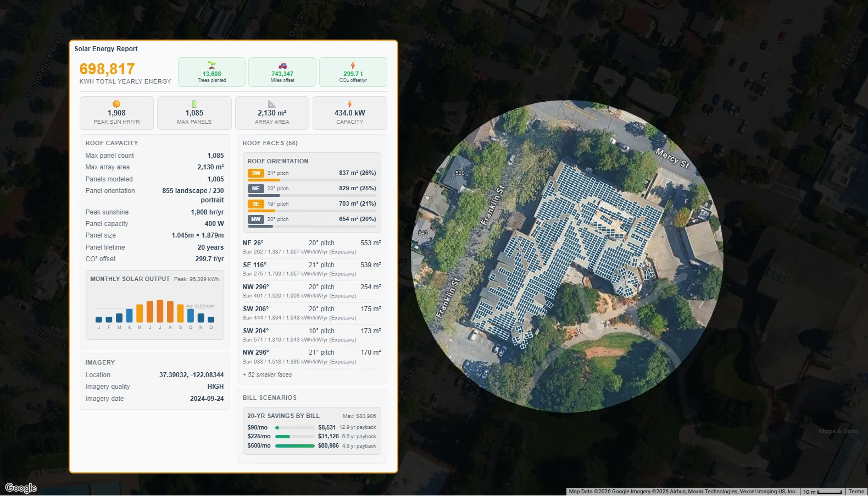Click the array area triangle icon

(x=272, y=104)
